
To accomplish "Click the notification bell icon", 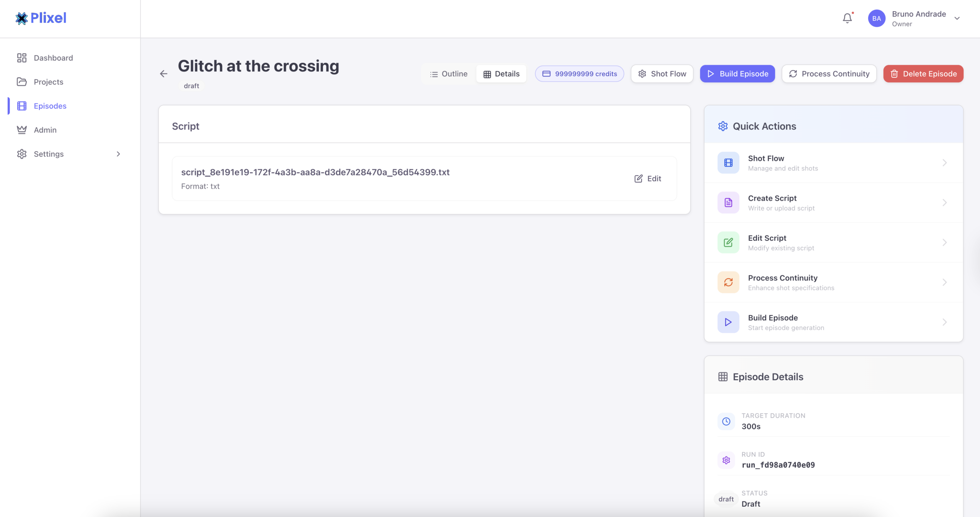I will click(847, 18).
